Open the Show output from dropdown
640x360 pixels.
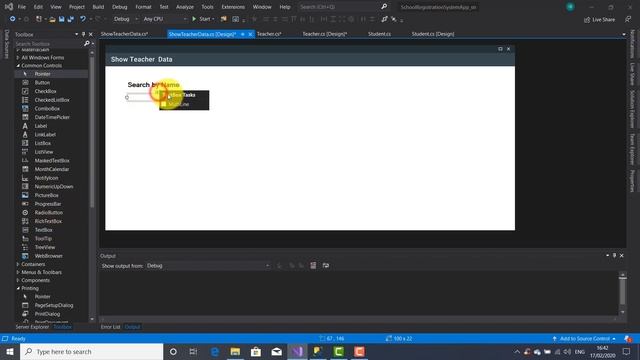pos(209,266)
